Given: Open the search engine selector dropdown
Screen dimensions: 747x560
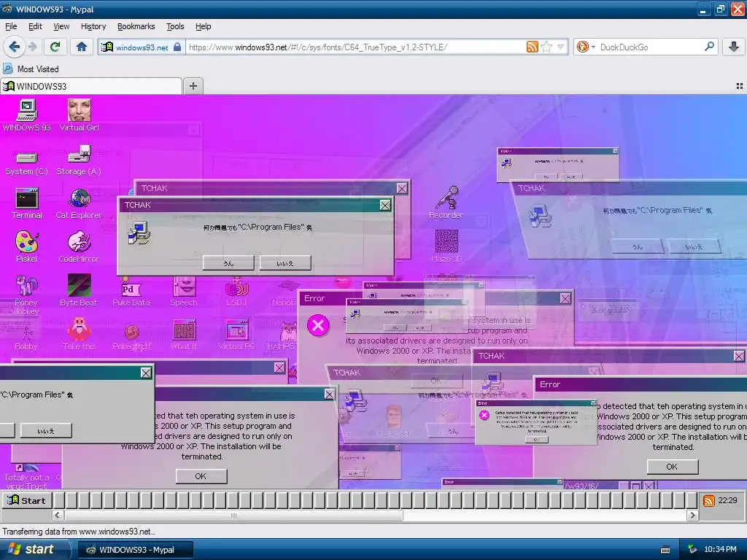Looking at the screenshot, I should 586,47.
